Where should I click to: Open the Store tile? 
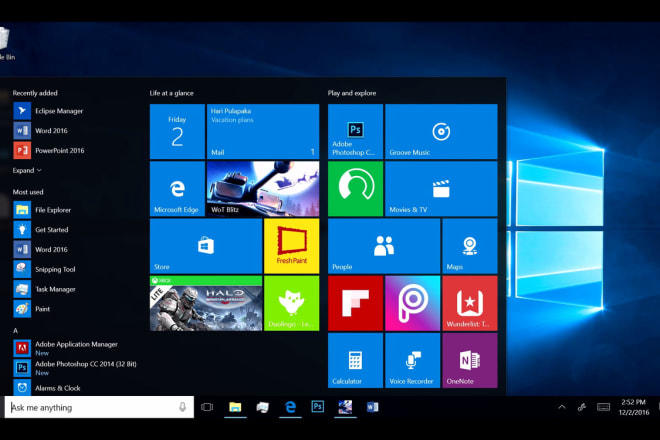[x=206, y=246]
